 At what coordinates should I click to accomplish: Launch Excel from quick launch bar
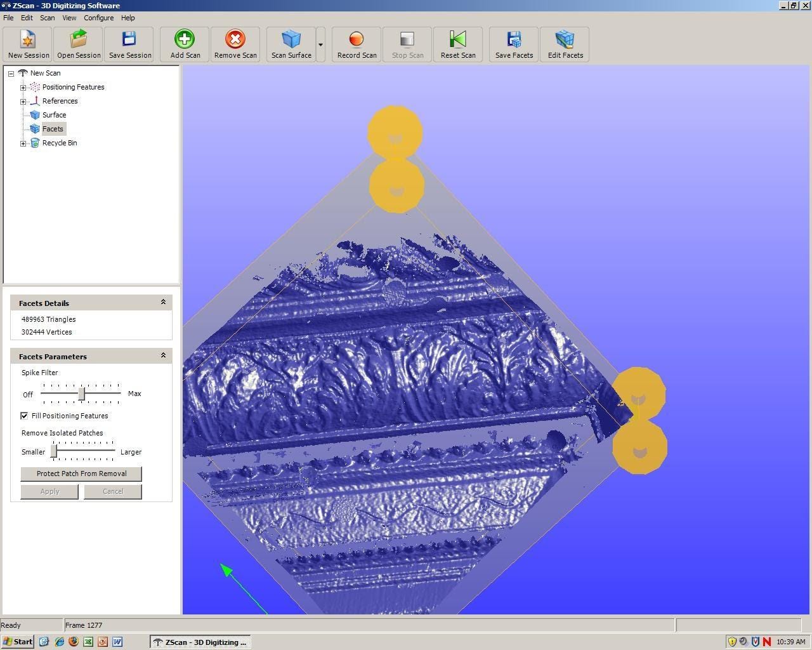coord(88,642)
